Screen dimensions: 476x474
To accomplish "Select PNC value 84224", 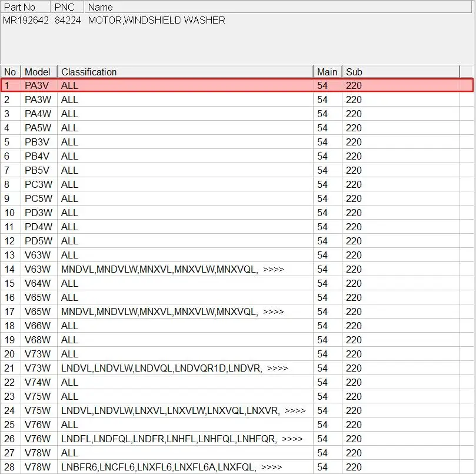I will [x=68, y=21].
